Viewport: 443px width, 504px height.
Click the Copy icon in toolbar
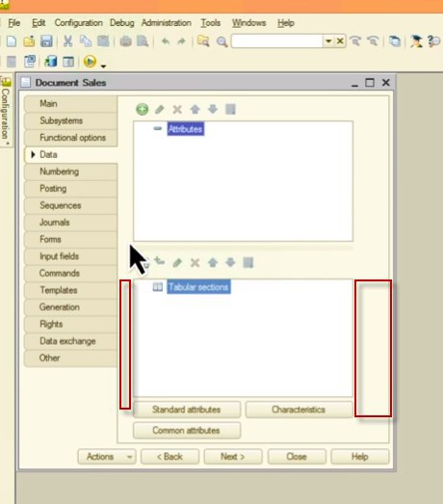point(86,41)
